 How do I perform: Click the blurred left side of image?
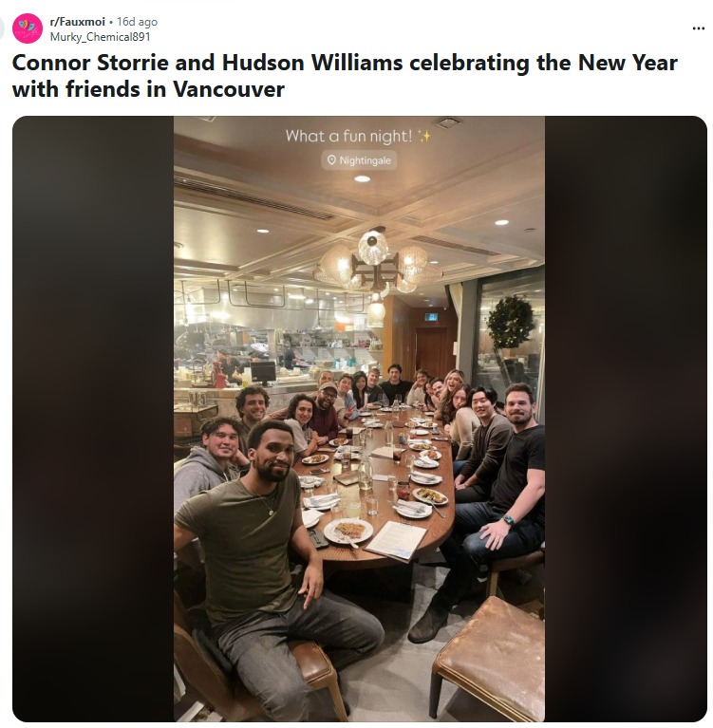(93, 419)
